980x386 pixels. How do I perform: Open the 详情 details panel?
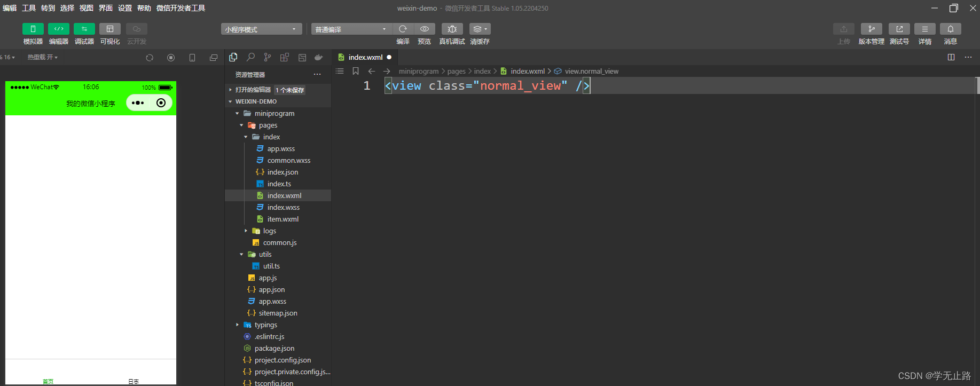point(925,29)
